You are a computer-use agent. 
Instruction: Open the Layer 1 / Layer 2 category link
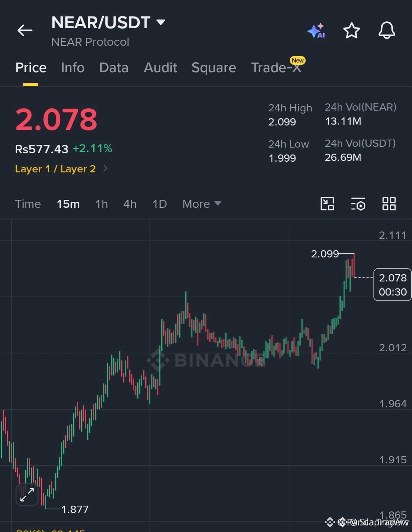pyautogui.click(x=55, y=169)
